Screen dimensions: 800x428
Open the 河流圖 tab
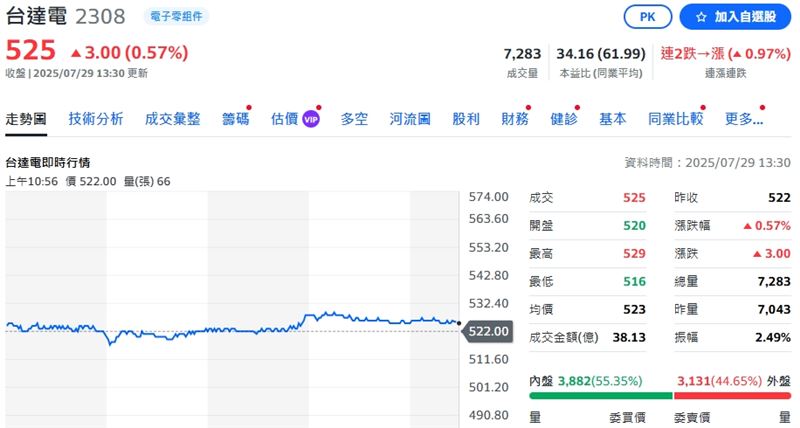[x=410, y=119]
